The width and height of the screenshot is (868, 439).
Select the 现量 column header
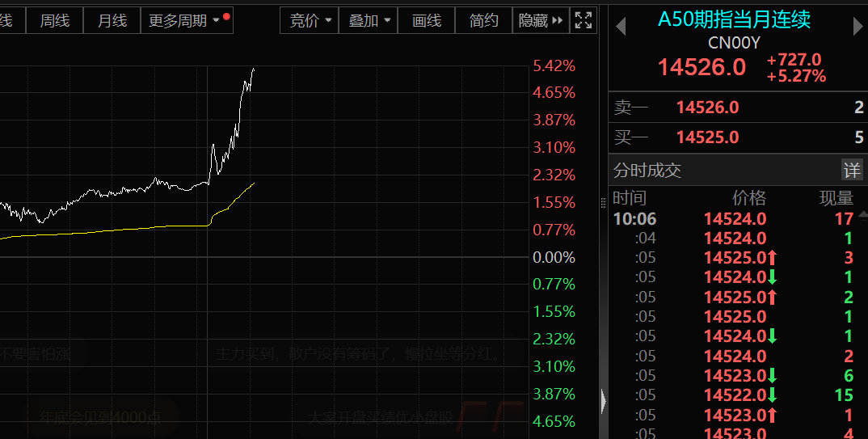pos(836,197)
